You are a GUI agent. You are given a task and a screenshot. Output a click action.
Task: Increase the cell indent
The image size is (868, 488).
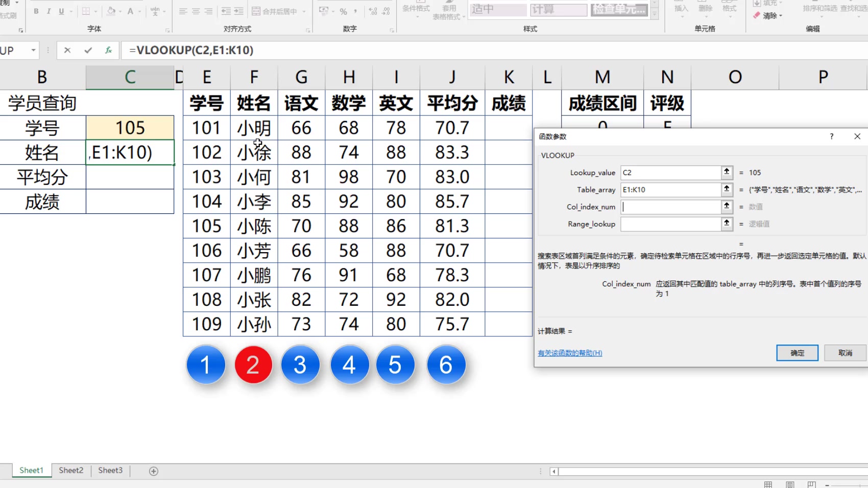[x=238, y=11]
